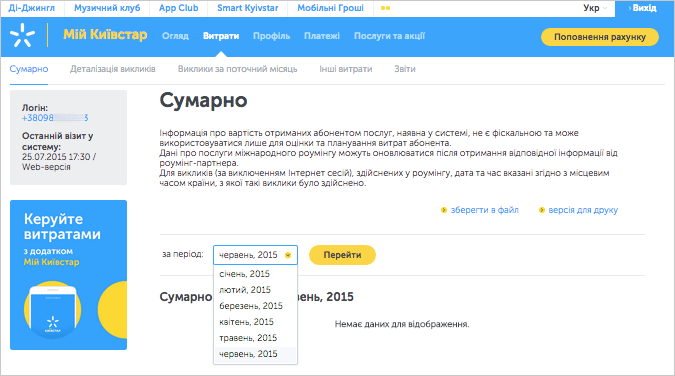
Task: Open Виклики за поточний місяць tab
Action: [238, 69]
